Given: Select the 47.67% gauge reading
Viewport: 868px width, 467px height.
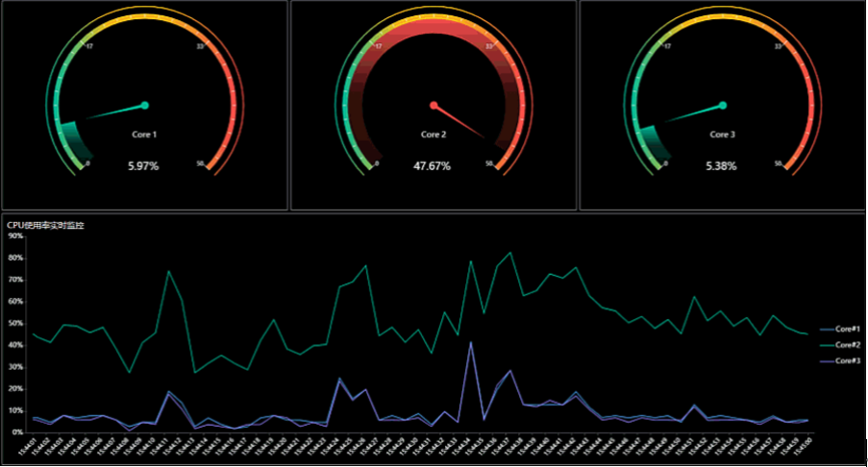Looking at the screenshot, I should 432,166.
